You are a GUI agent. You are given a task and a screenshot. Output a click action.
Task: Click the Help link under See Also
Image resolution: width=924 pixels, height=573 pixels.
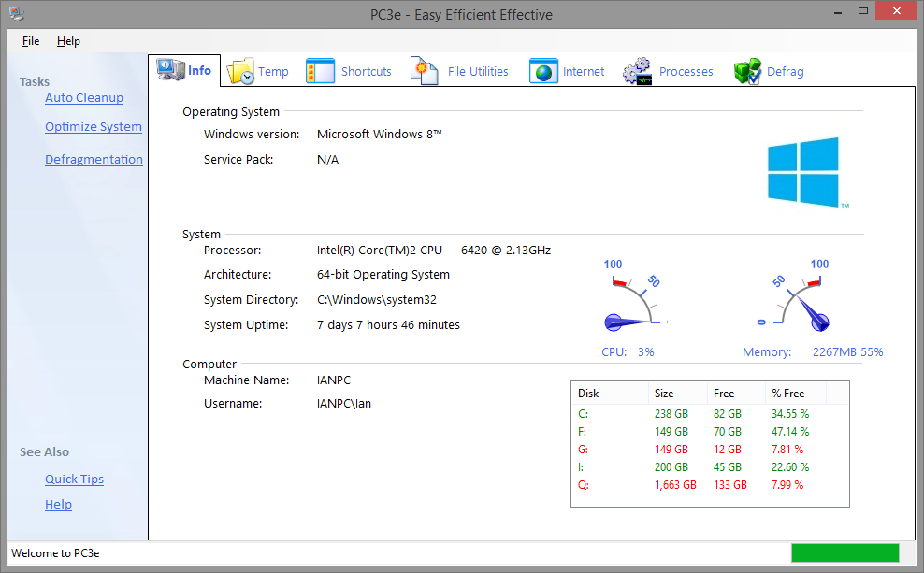(x=58, y=504)
